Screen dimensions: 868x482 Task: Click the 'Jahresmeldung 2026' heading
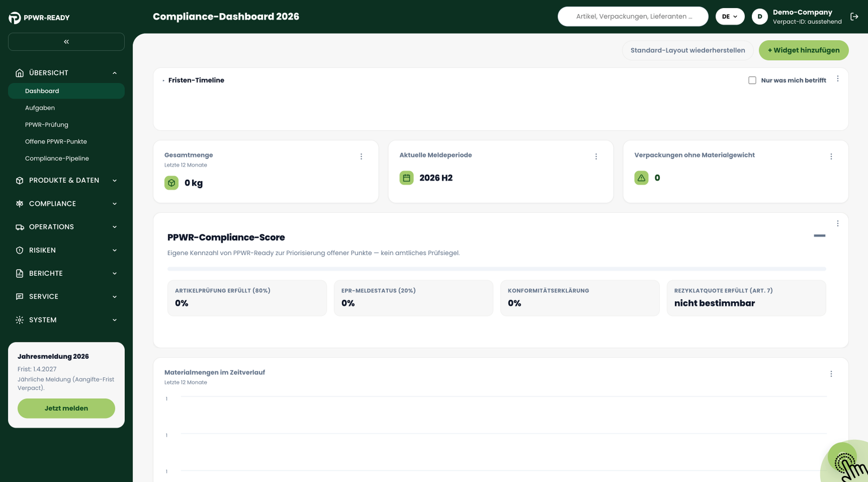(53, 357)
